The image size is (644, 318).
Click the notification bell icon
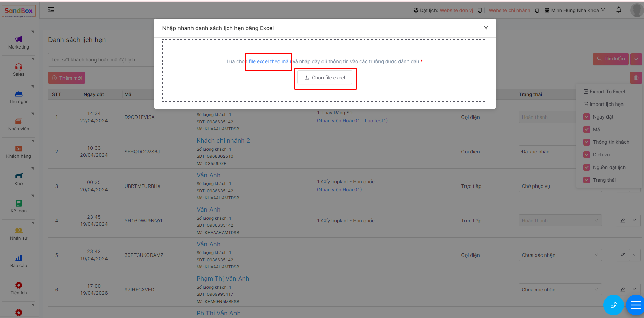tap(618, 10)
